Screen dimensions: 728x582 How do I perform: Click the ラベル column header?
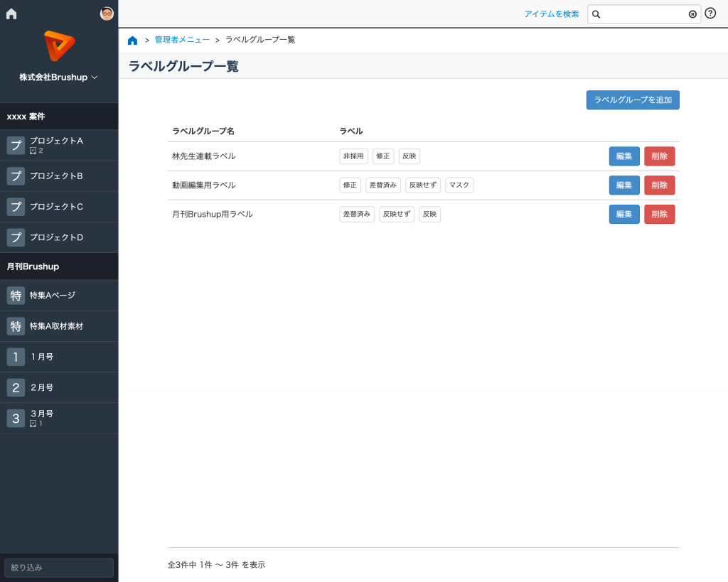click(x=351, y=131)
